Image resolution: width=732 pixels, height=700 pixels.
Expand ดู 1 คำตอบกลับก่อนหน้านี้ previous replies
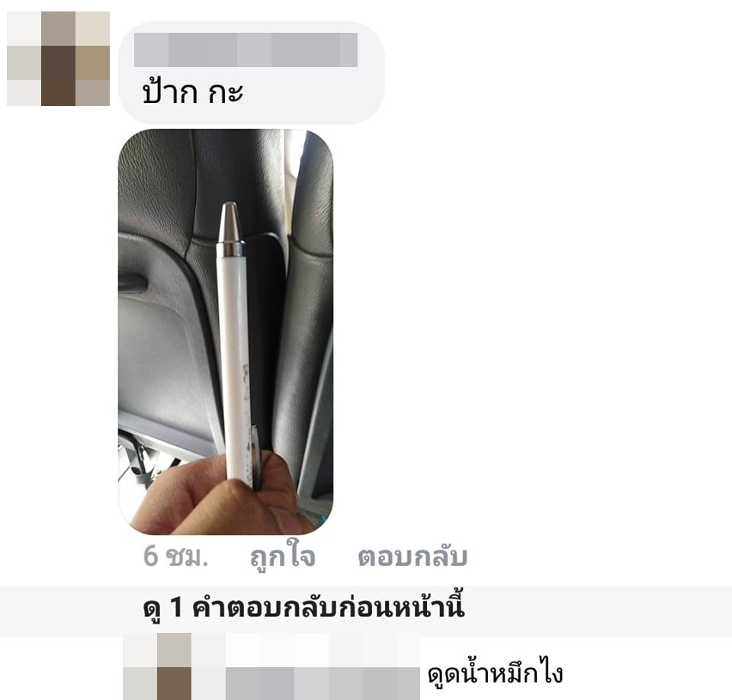[x=304, y=608]
